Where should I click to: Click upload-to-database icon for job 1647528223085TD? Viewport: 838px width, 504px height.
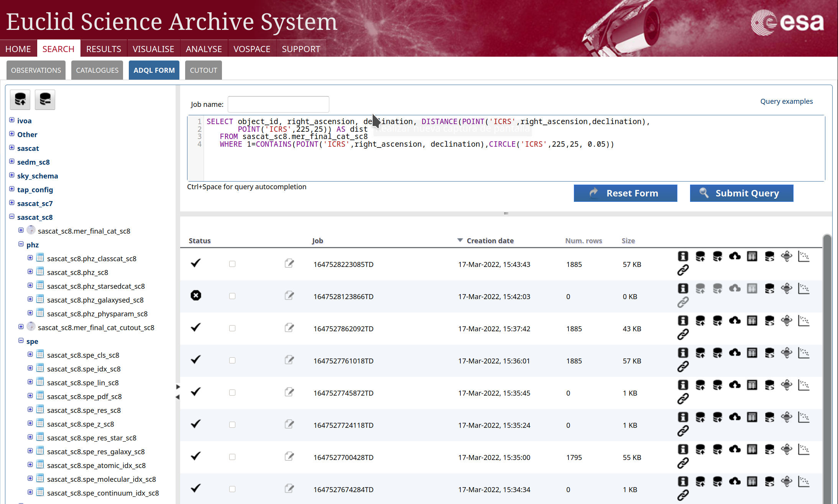tap(700, 256)
